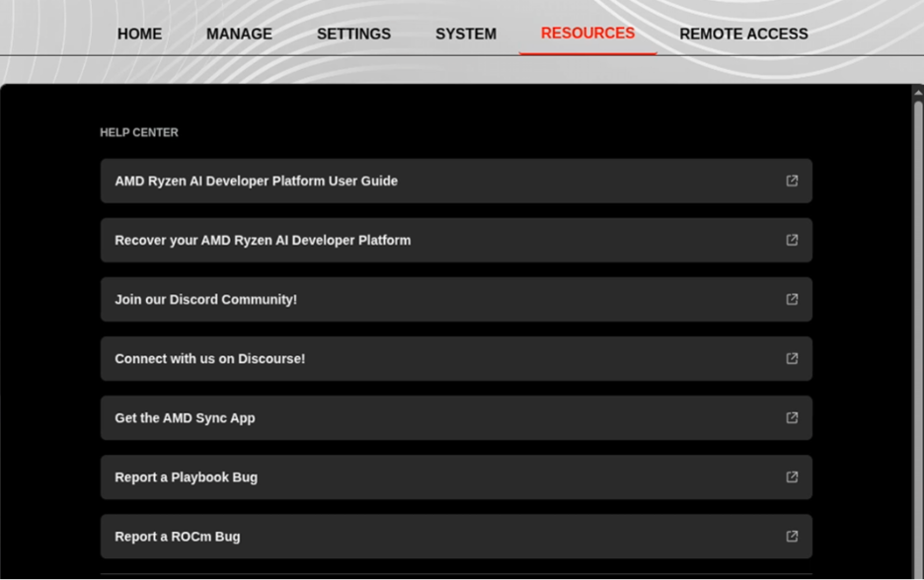924x580 pixels.
Task: Open AMD Ryzen AI Developer Platform User Guide
Action: (456, 181)
